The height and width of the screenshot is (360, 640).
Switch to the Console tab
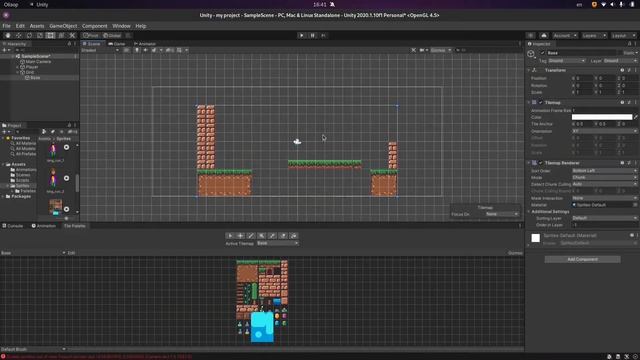[x=13, y=226]
